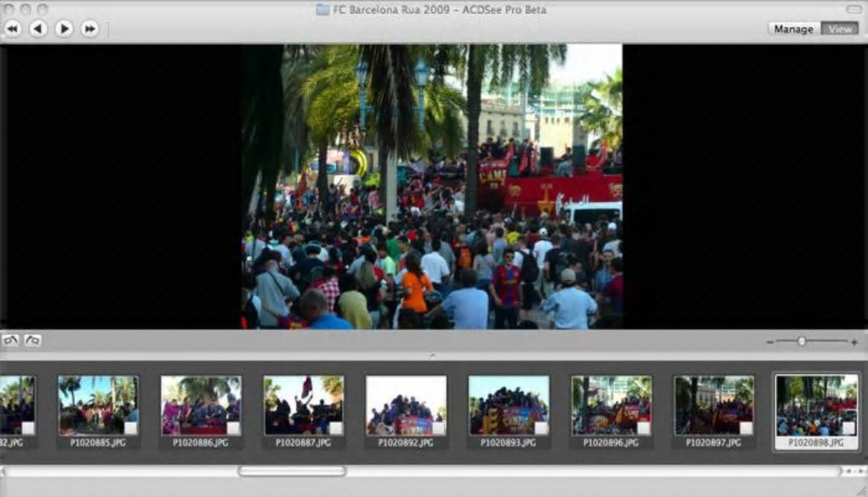The width and height of the screenshot is (868, 497).
Task: Switch to View mode
Action: coord(840,29)
